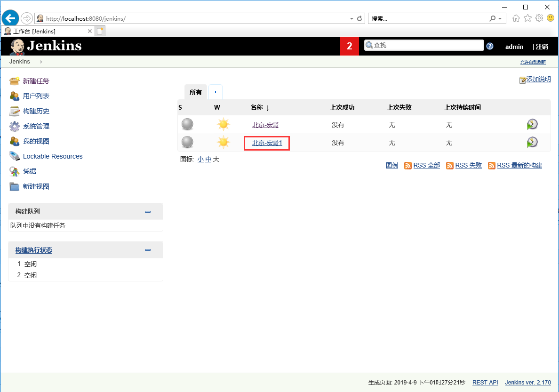Screen dimensions: 559x392
Task: Sort by the W weather column header
Action: pyautogui.click(x=217, y=107)
